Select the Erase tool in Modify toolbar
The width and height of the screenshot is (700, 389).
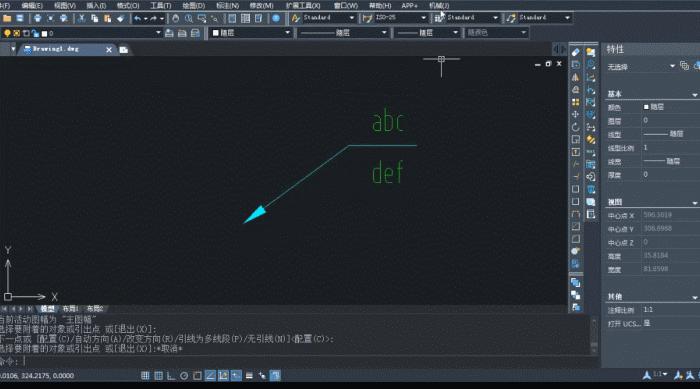coord(575,52)
